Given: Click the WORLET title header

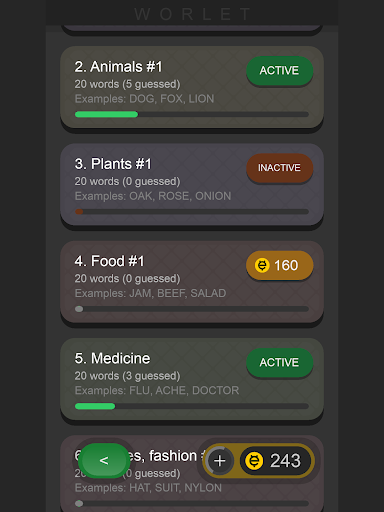Looking at the screenshot, I should (x=192, y=14).
